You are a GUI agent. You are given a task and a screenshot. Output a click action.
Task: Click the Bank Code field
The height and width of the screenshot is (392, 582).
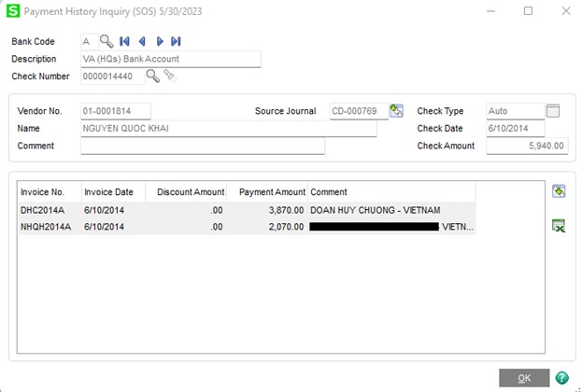90,42
